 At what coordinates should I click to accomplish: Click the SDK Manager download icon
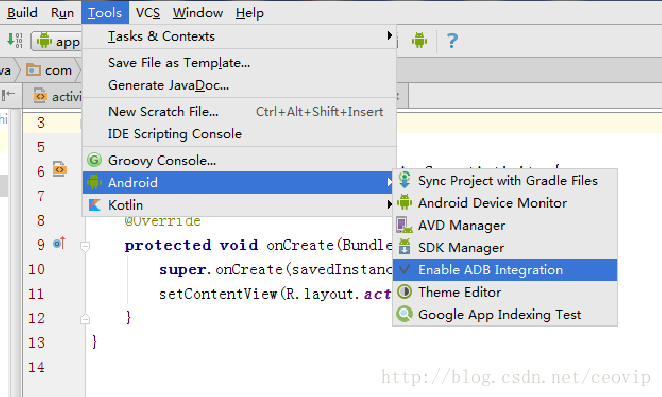tap(404, 247)
